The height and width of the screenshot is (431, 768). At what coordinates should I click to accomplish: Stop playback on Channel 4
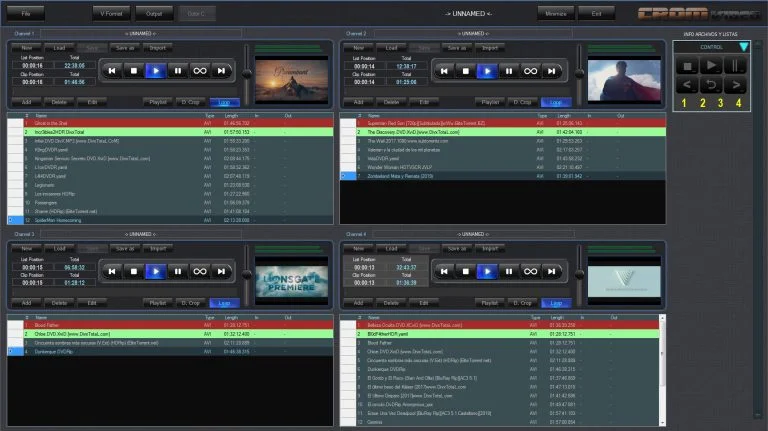tap(466, 271)
